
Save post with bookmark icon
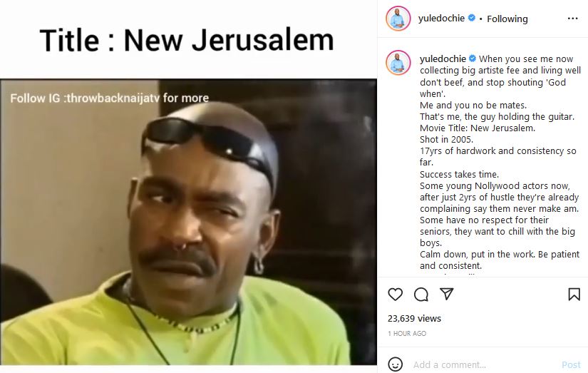pyautogui.click(x=574, y=295)
